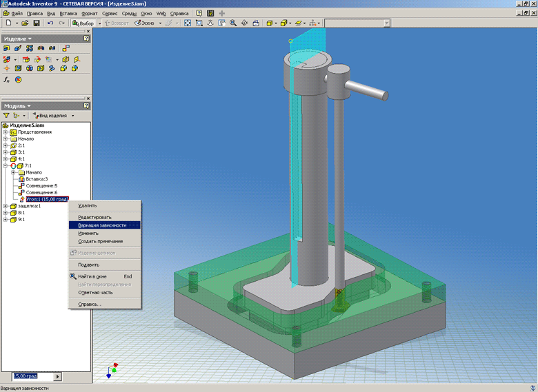Expand the 2:1 component node

click(x=6, y=145)
